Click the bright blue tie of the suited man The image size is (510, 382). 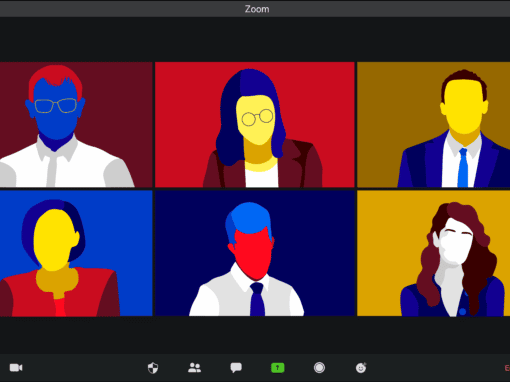(463, 167)
